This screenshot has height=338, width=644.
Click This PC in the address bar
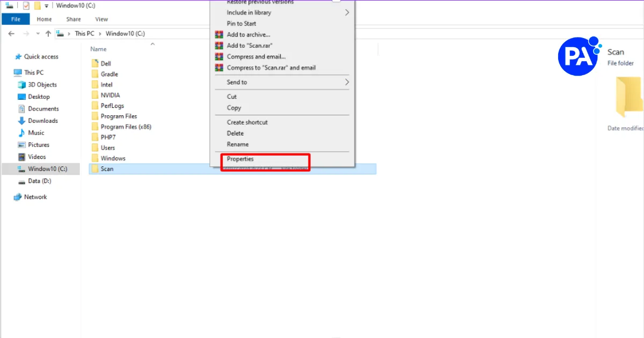84,33
